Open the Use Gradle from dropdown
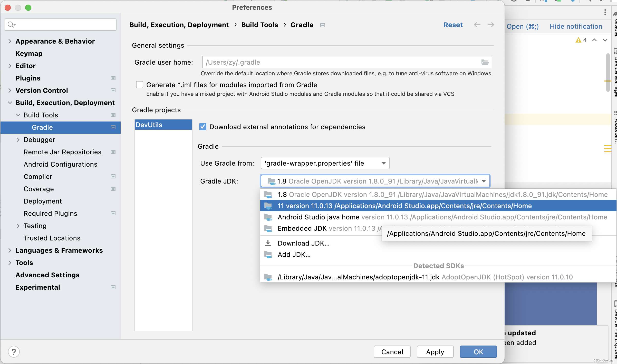 pos(325,163)
